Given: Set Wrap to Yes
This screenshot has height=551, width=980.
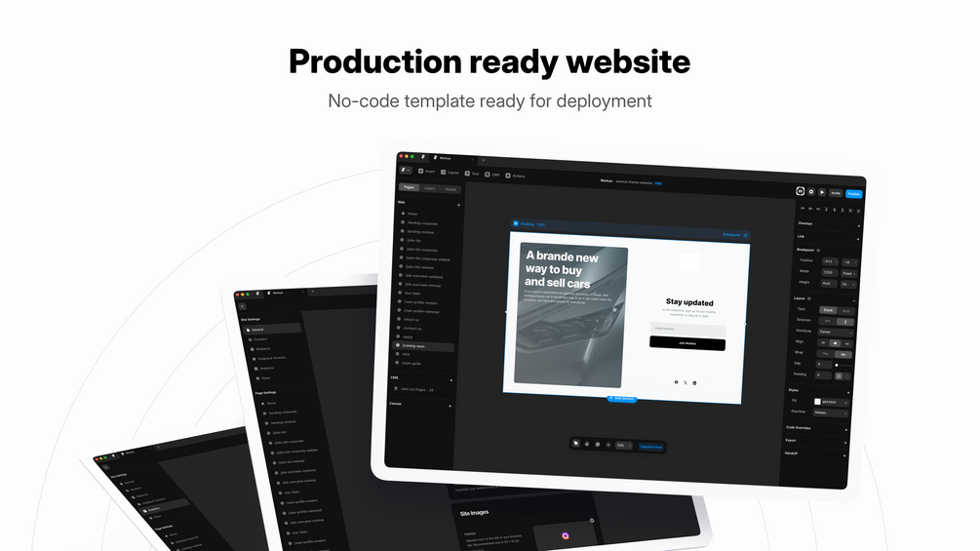Looking at the screenshot, I should point(825,354).
